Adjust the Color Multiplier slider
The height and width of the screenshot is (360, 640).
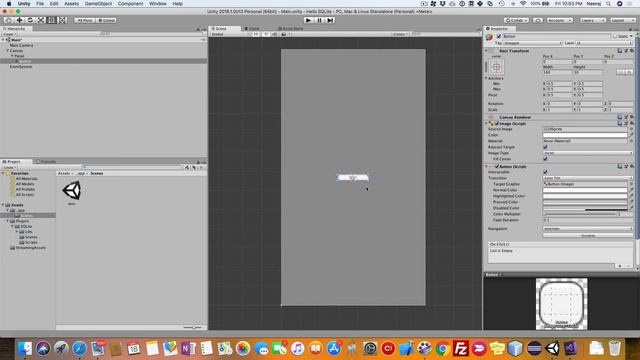point(580,214)
